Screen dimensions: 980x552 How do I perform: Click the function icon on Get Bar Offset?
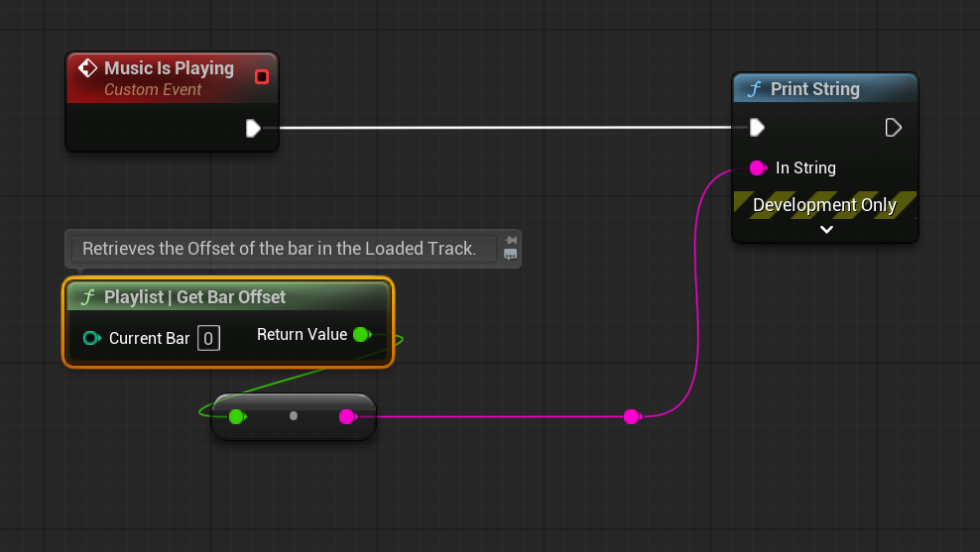pyautogui.click(x=87, y=297)
